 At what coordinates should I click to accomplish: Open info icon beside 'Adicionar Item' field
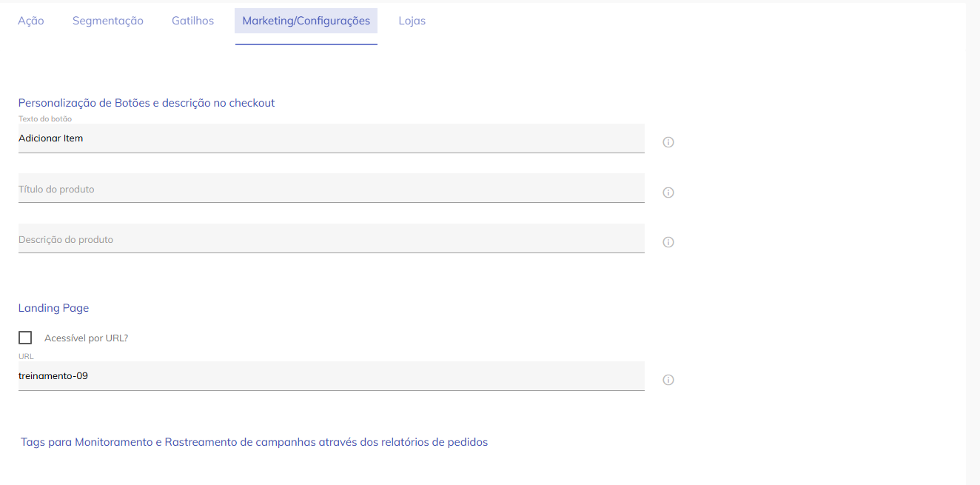[x=668, y=142]
